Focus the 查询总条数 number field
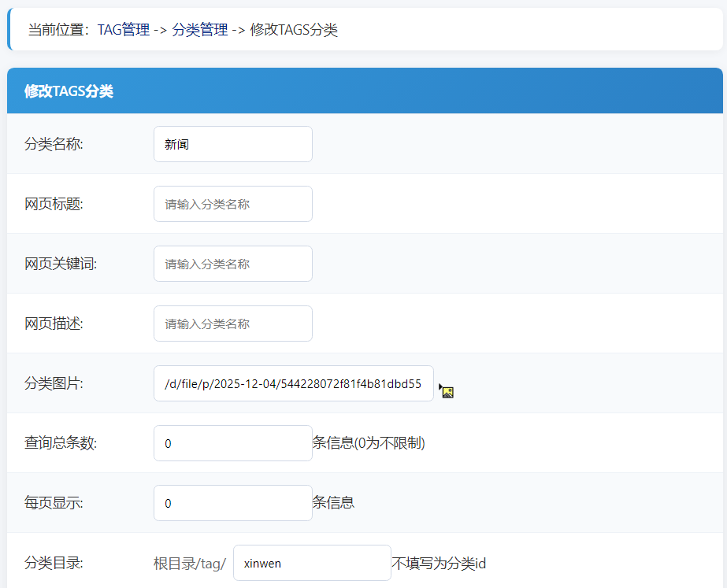The width and height of the screenshot is (727, 588). [232, 442]
